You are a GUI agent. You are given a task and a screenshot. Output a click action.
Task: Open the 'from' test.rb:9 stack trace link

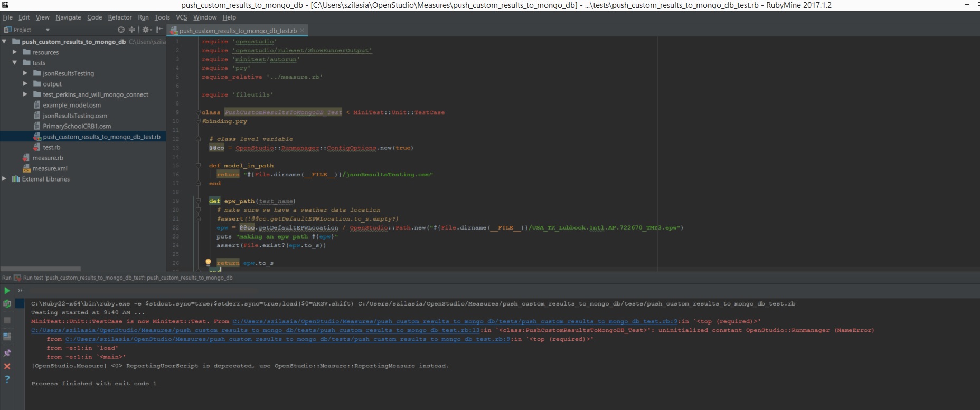coord(288,339)
